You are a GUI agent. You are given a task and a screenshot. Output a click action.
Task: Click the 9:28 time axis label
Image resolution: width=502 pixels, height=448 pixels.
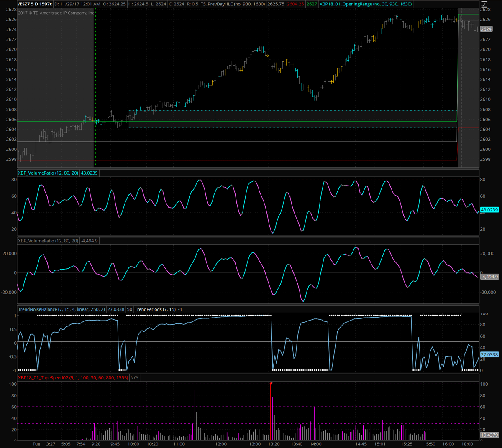(96, 444)
